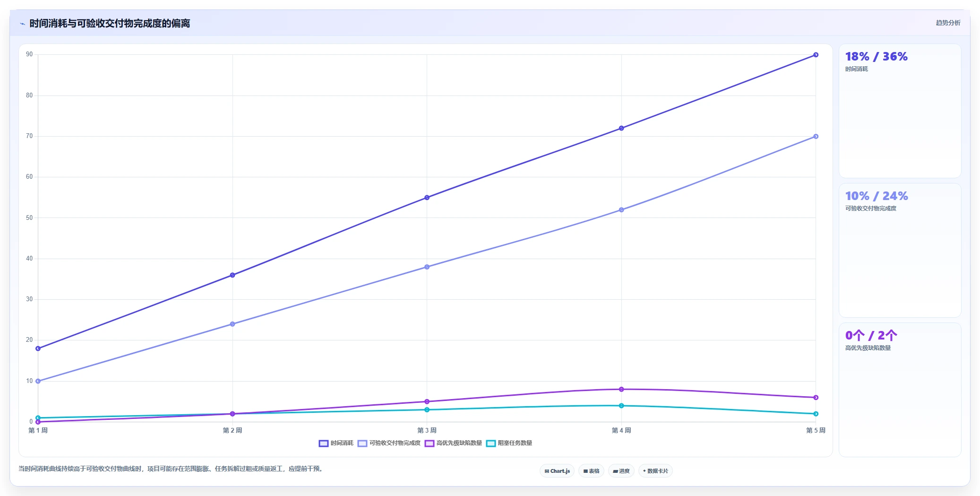Click the 时间消耗 caption under 18% / 36%
Viewport: 980px width, 496px height.
(x=857, y=69)
